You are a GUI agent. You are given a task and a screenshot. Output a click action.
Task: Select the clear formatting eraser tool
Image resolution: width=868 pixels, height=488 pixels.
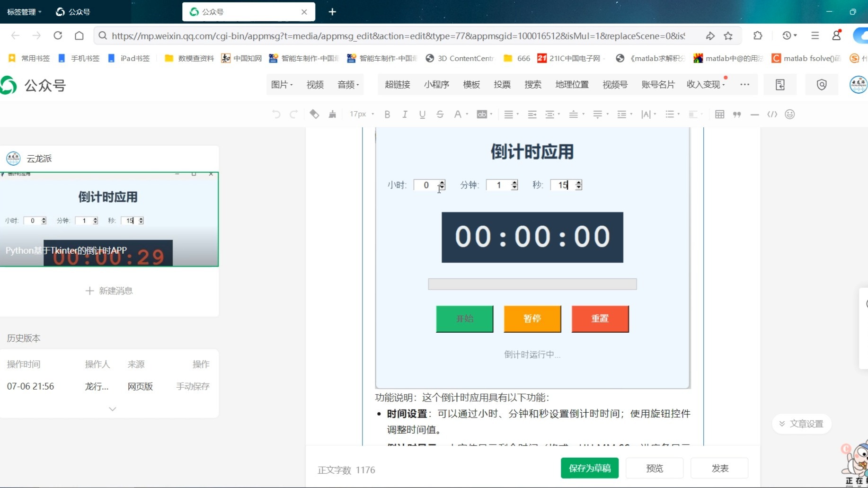point(314,114)
